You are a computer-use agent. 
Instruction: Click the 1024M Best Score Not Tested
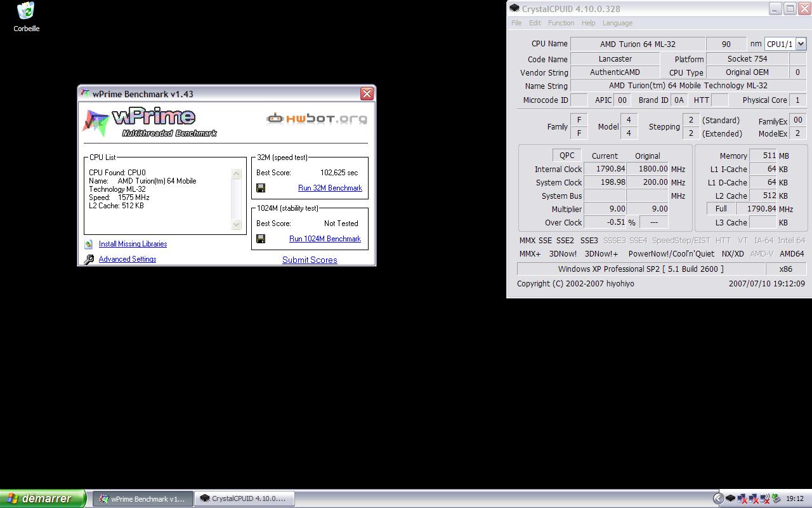pyautogui.click(x=341, y=224)
